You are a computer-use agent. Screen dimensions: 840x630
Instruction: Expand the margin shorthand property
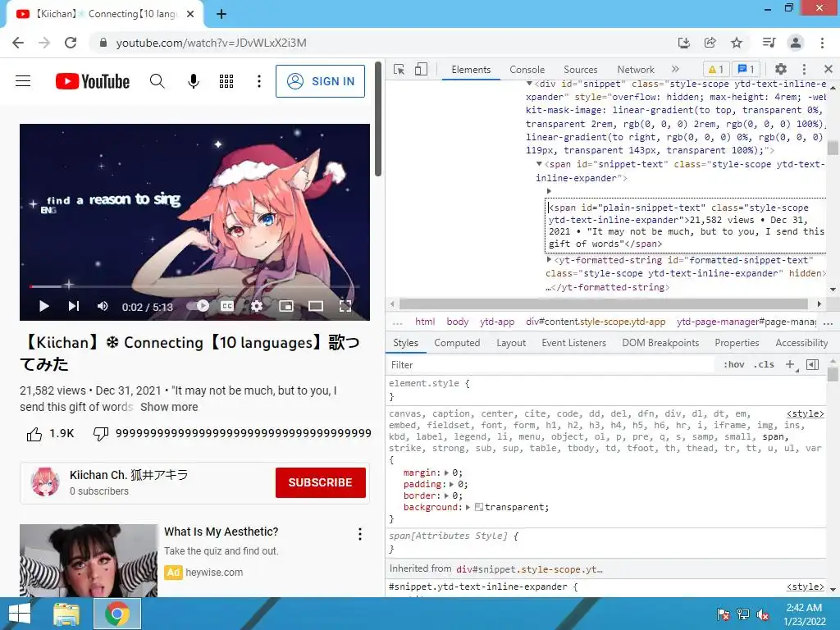pyautogui.click(x=447, y=473)
